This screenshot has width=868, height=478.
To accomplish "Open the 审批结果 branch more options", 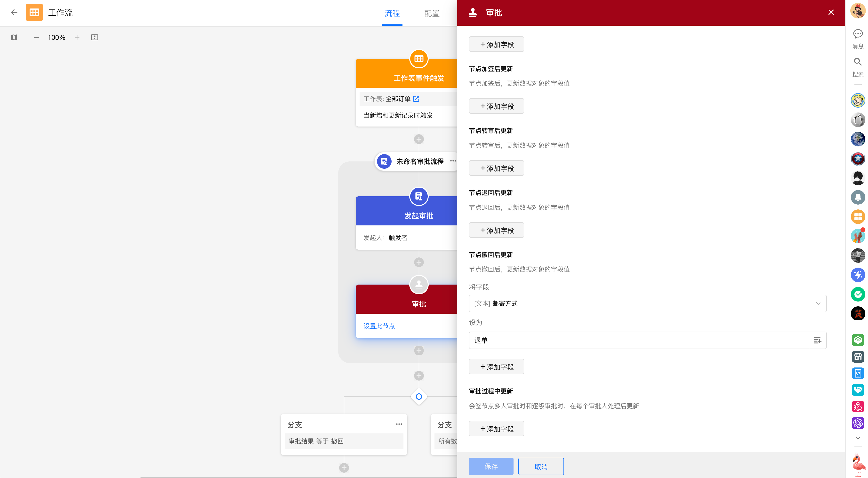I will 399,424.
